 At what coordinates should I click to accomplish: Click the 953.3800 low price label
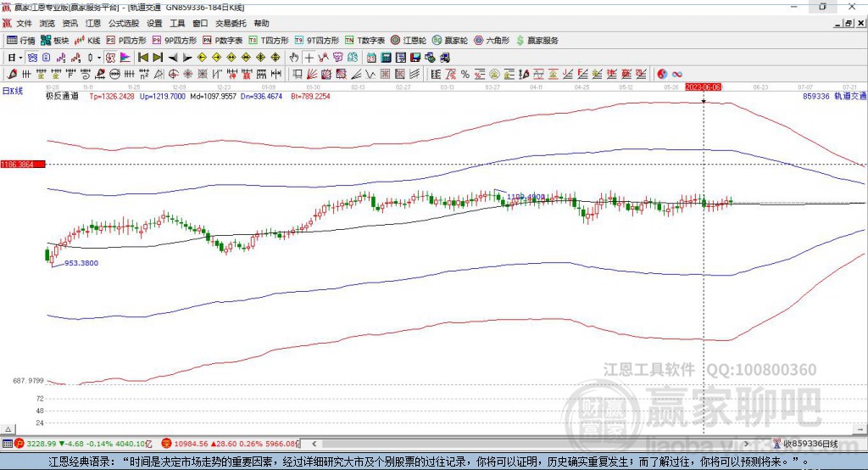[x=81, y=263]
